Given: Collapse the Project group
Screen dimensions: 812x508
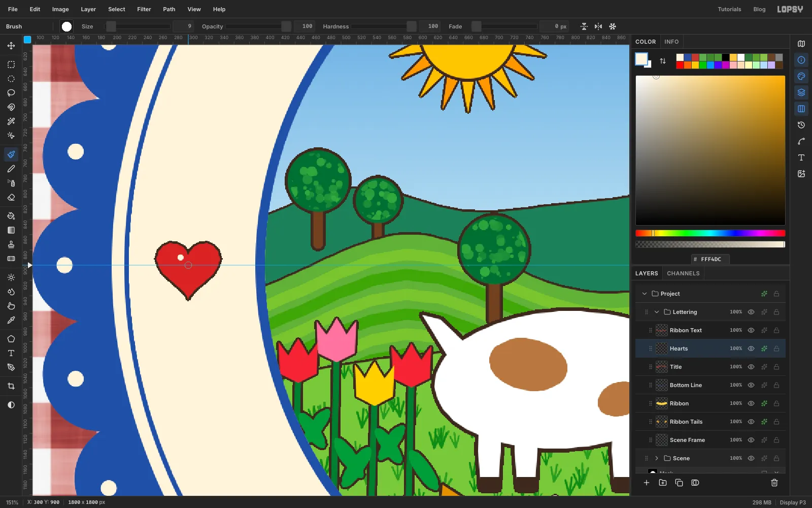Looking at the screenshot, I should 645,294.
